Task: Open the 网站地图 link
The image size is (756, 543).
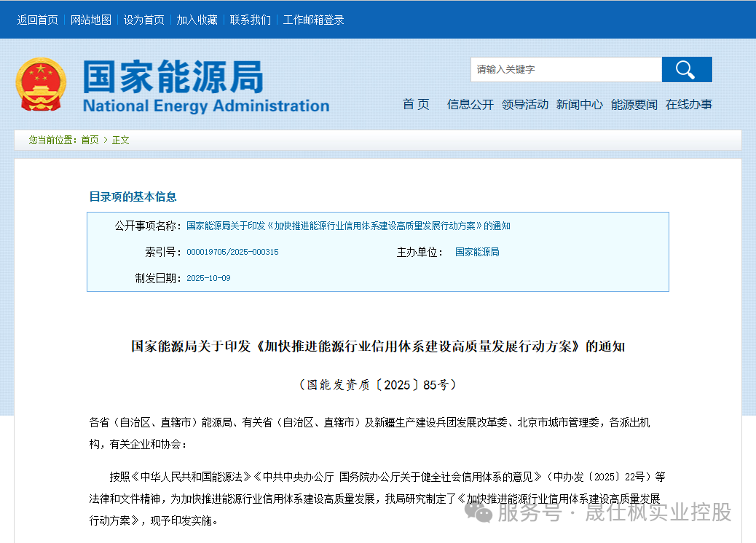Action: 91,20
